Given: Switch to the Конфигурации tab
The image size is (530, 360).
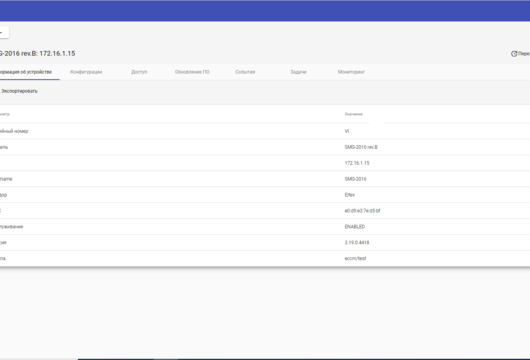Looking at the screenshot, I should pos(86,72).
